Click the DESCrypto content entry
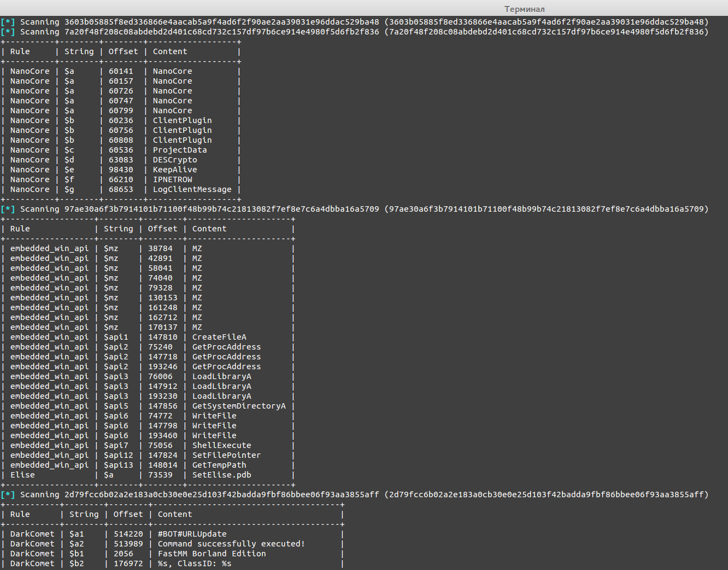This screenshot has width=728, height=570. tap(175, 160)
